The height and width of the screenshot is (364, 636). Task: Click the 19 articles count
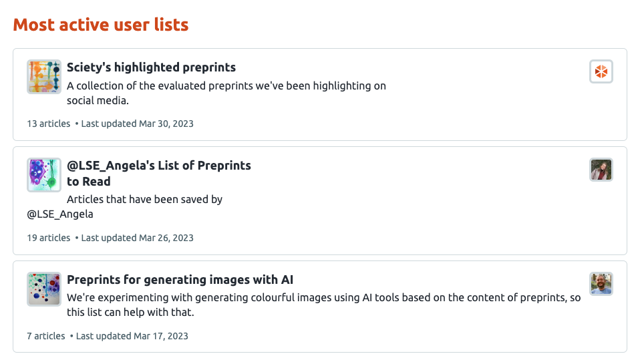48,238
